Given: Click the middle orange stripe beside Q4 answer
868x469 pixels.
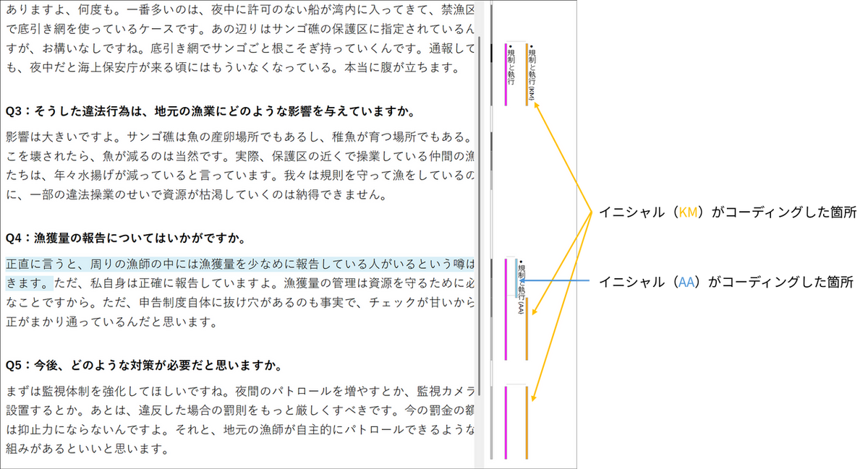Looking at the screenshot, I should 527,328.
